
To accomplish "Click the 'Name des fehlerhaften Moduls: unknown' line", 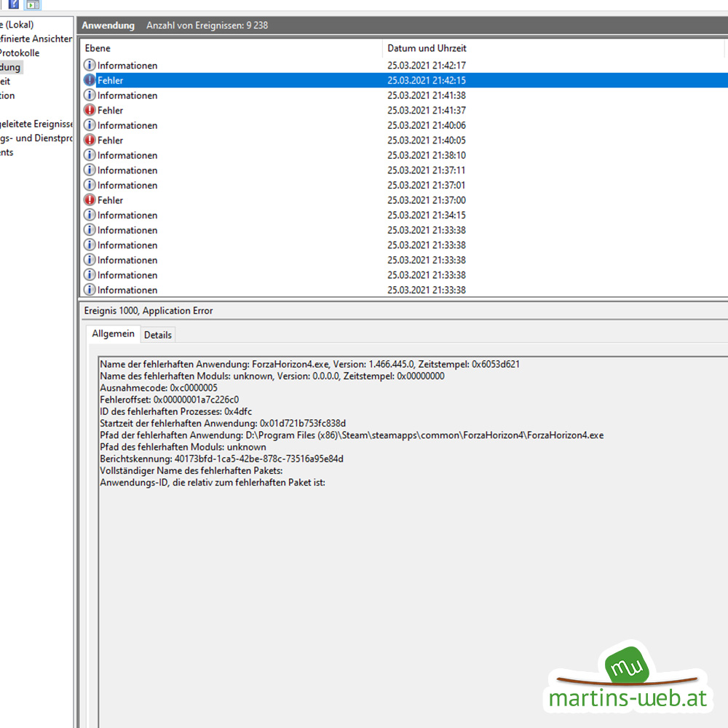I will coord(272,376).
